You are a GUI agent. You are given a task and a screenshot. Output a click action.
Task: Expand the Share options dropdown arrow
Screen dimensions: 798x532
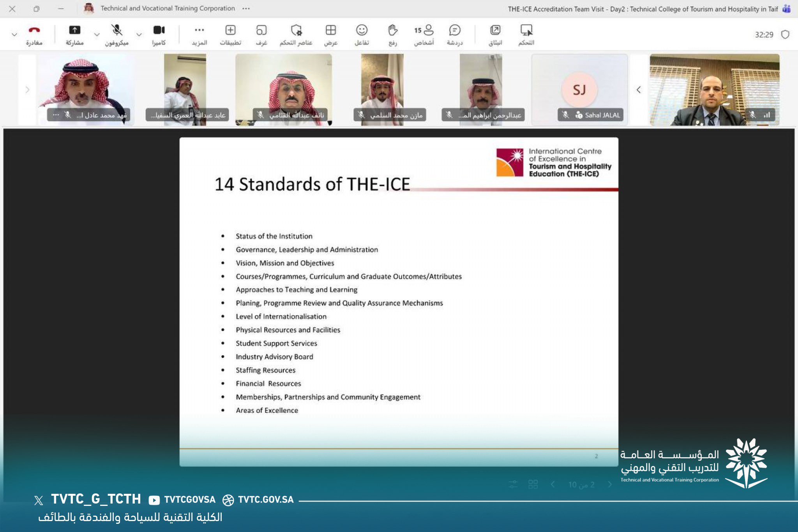pos(97,35)
